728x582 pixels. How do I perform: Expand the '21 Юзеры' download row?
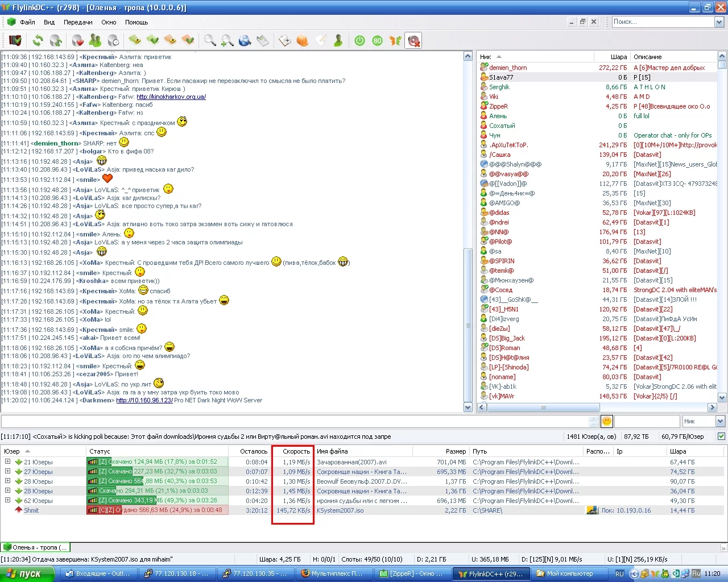point(8,462)
